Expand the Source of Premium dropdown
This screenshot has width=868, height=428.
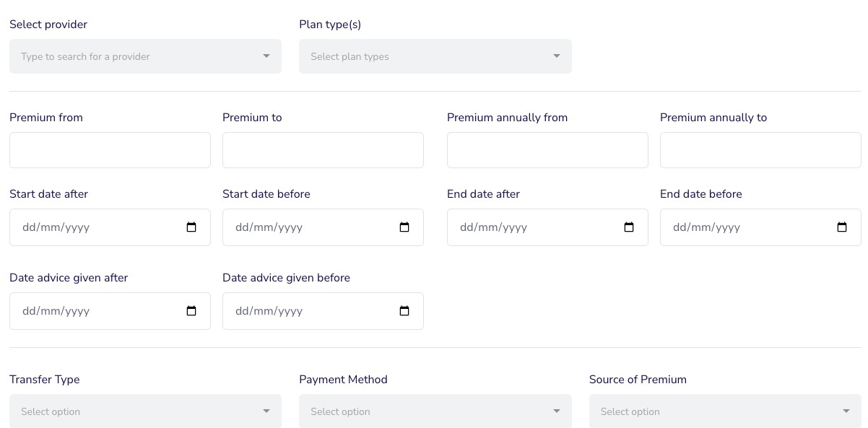click(x=725, y=411)
